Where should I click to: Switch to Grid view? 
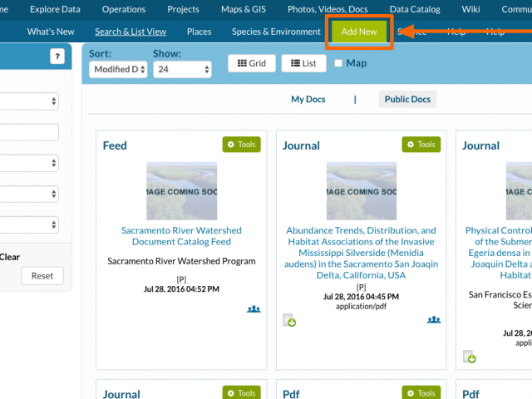tap(251, 63)
